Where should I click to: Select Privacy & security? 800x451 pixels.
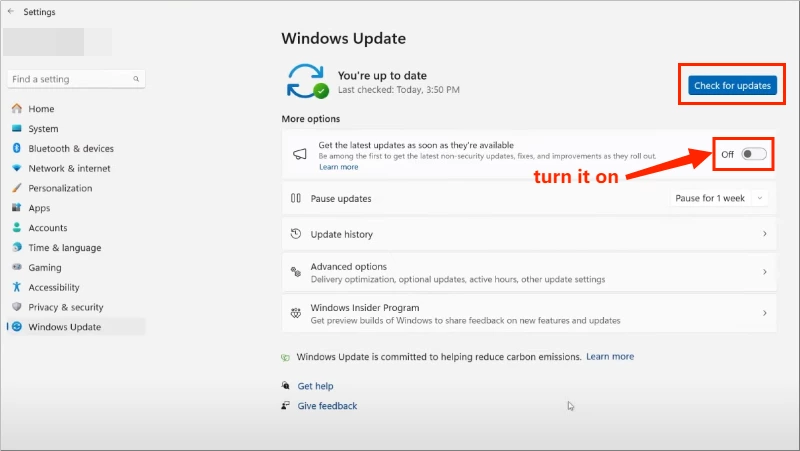click(76, 307)
